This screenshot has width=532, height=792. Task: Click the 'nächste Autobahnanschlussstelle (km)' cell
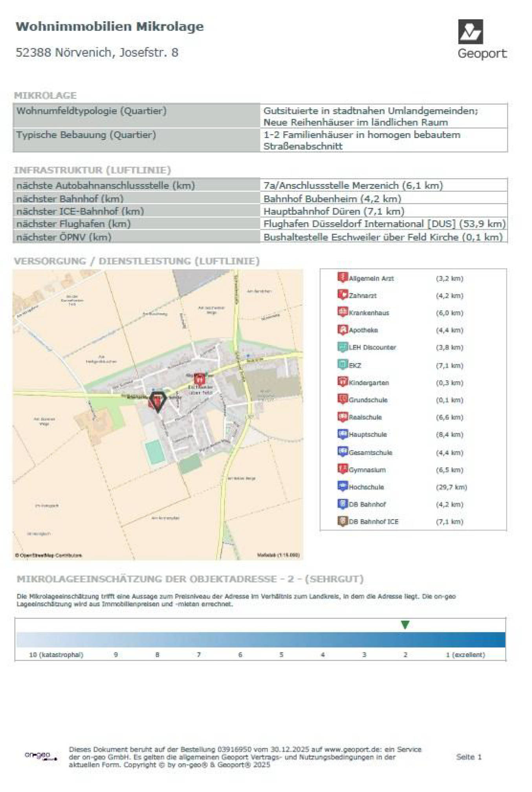(x=136, y=185)
